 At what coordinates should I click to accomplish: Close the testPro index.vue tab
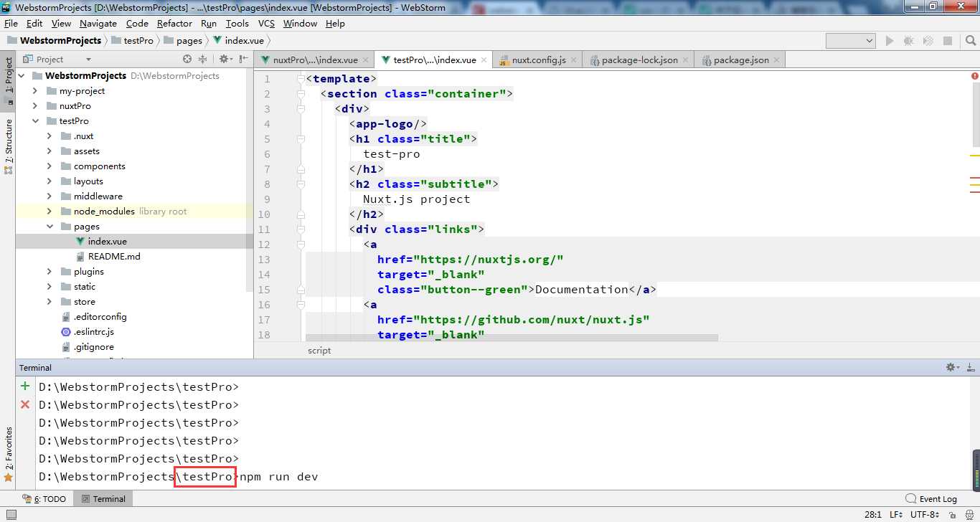(x=484, y=60)
